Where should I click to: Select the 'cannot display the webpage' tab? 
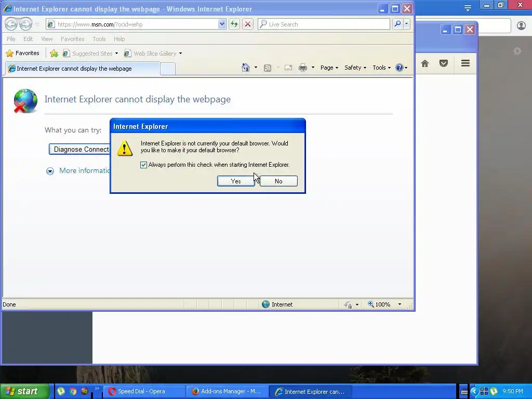[x=83, y=69]
